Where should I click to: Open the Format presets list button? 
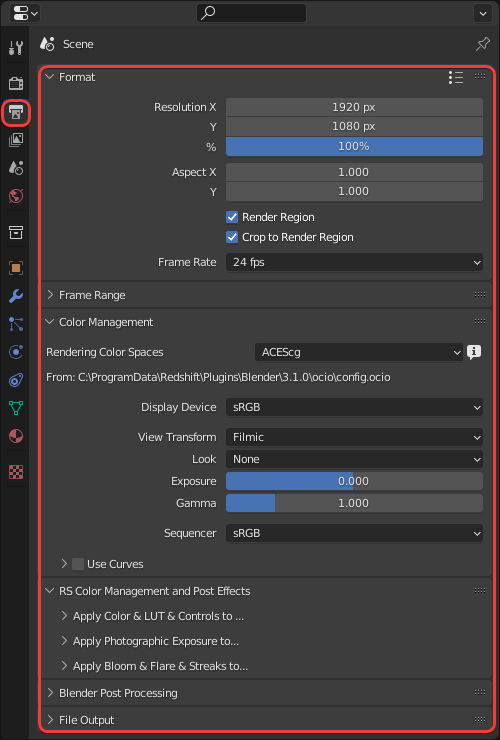[456, 77]
